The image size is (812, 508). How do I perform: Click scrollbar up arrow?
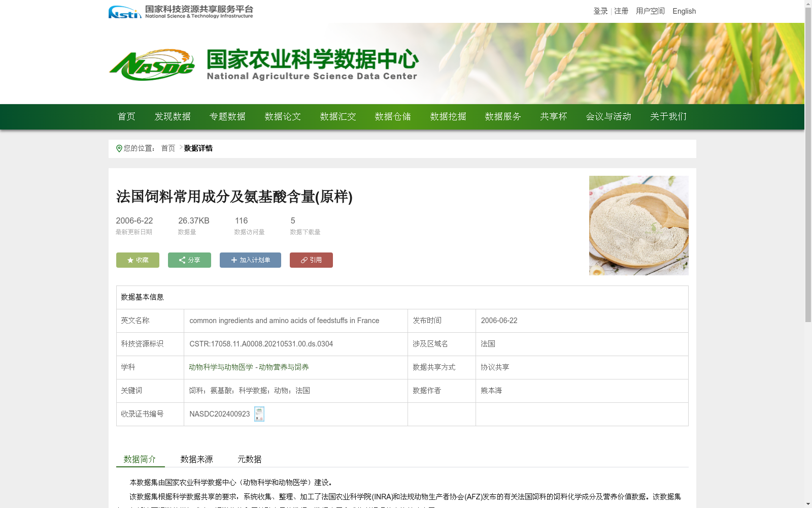pyautogui.click(x=808, y=4)
